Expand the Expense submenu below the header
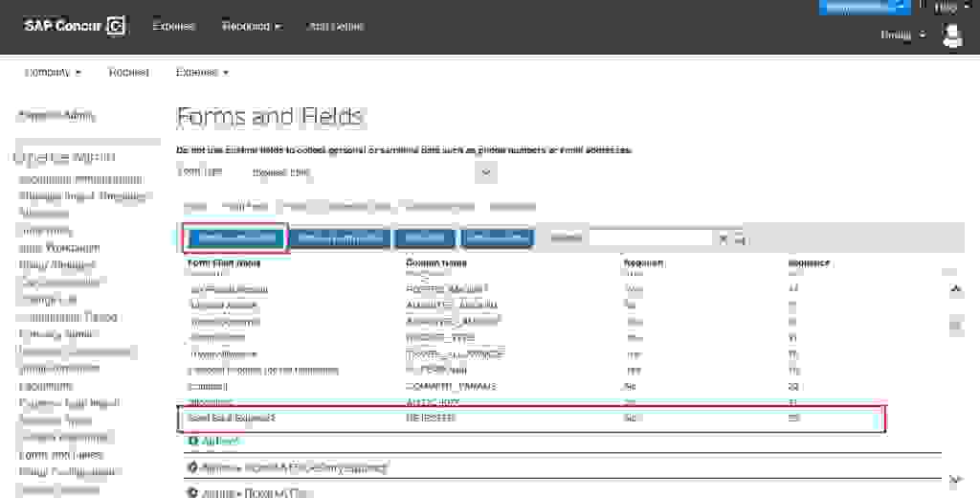Screen dimensions: 980x499 [202, 73]
